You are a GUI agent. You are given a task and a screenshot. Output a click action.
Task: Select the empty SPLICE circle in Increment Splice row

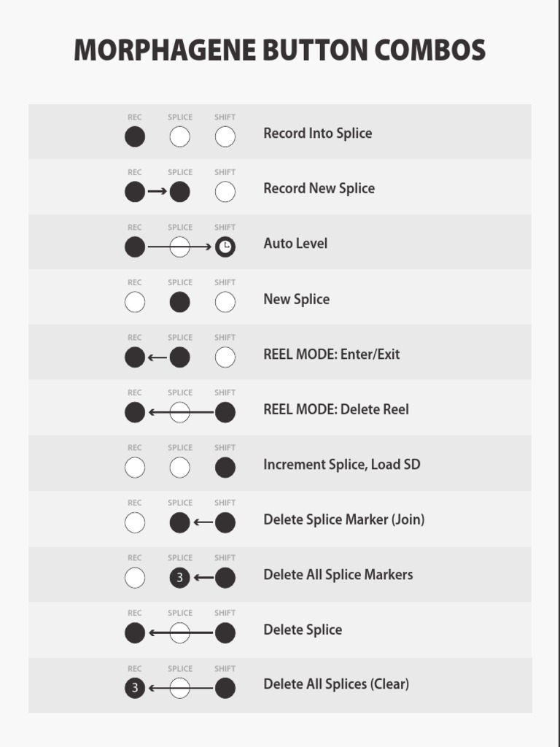[179, 468]
